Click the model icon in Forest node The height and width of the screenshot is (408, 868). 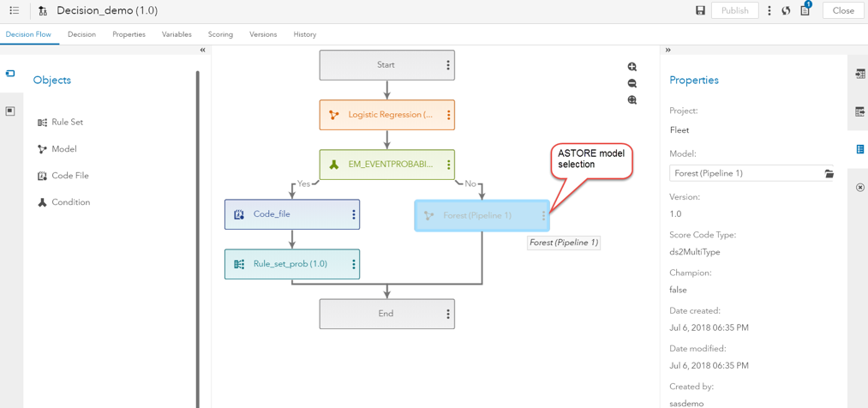tap(429, 215)
